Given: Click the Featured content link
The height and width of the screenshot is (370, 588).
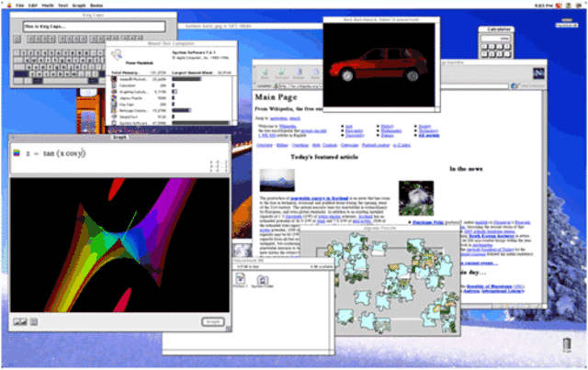Looking at the screenshot, I should click(376, 145).
